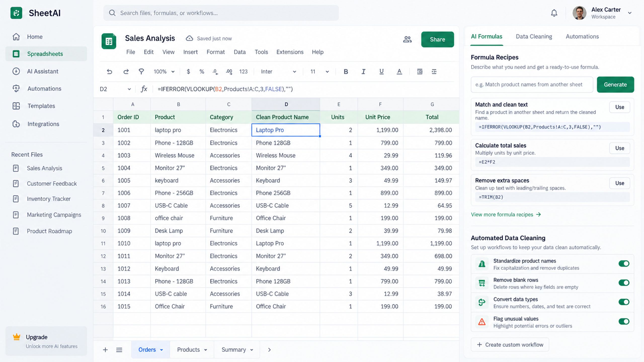Screen dimensions: 644x362
Task: Click the decrease indent icon
Action: [434, 72]
